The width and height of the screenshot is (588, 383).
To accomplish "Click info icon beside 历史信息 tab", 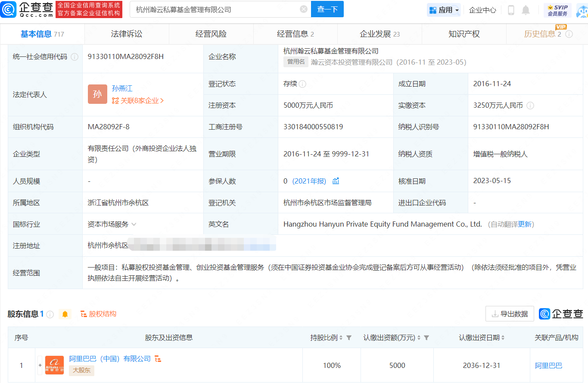I will (569, 34).
